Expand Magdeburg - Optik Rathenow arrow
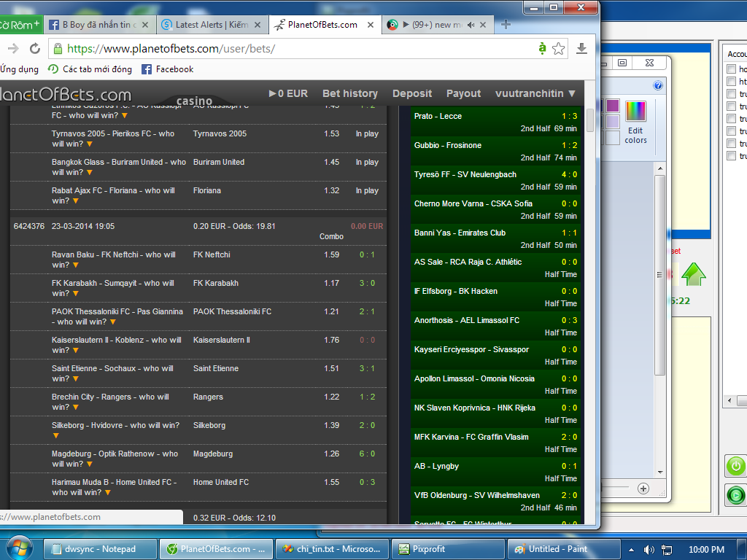The height and width of the screenshot is (560, 747). 90,464
